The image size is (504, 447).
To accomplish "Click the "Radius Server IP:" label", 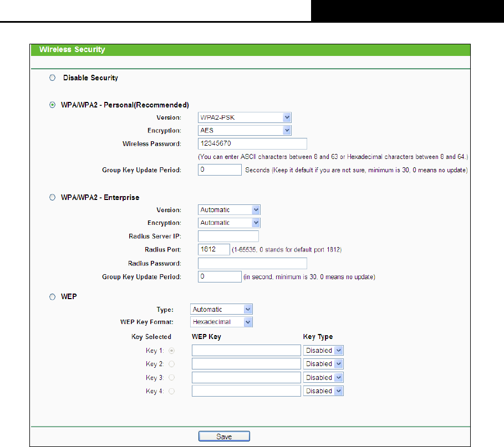I will [155, 237].
